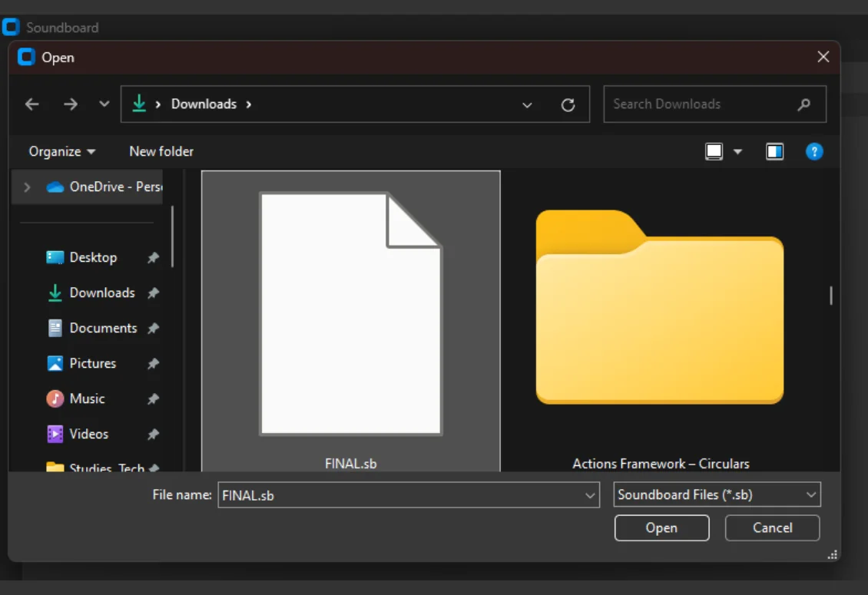This screenshot has width=868, height=595.
Task: Open recent locations dropdown arrow
Action: (104, 104)
